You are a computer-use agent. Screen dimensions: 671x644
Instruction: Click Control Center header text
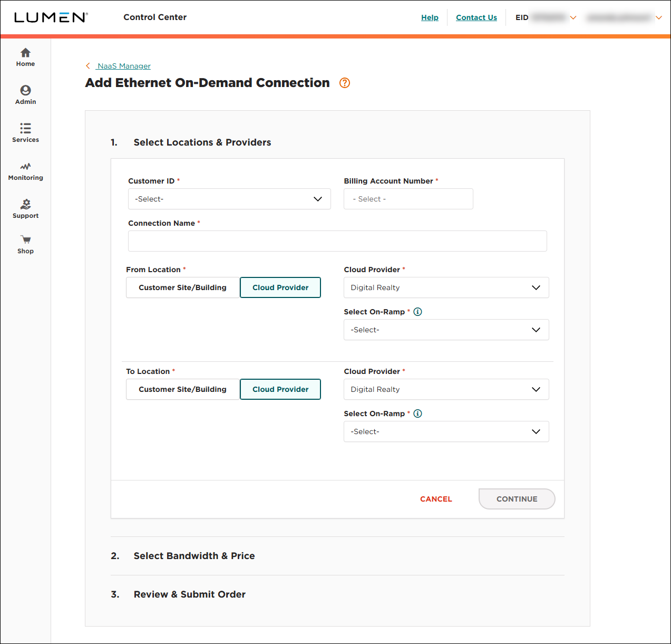coord(155,17)
